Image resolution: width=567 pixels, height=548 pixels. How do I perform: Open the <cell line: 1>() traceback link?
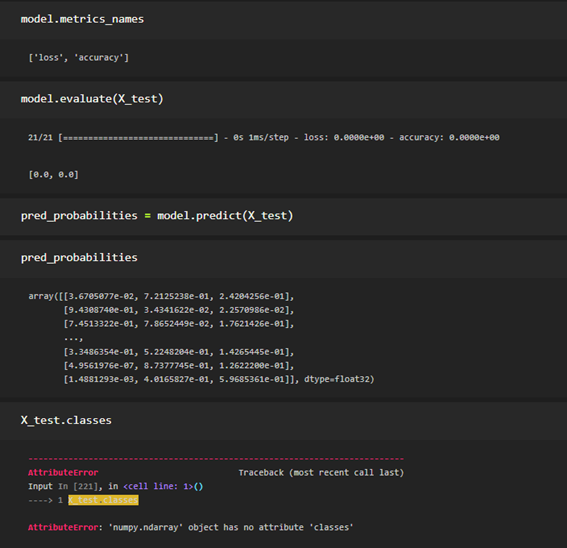[x=163, y=486]
